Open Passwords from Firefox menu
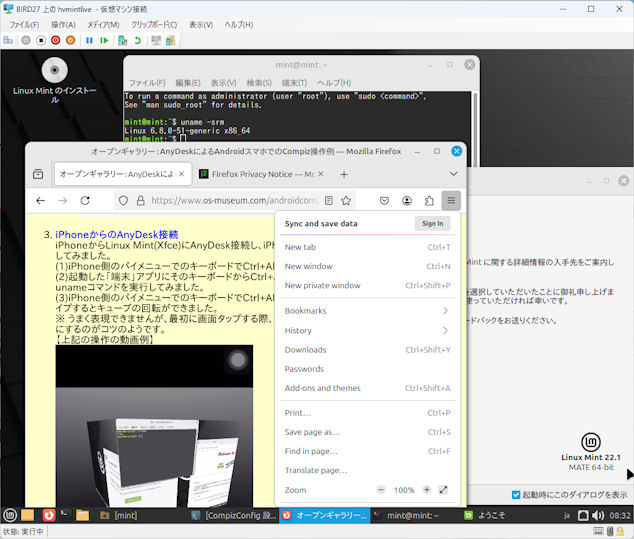This screenshot has height=539, width=634. [367, 369]
